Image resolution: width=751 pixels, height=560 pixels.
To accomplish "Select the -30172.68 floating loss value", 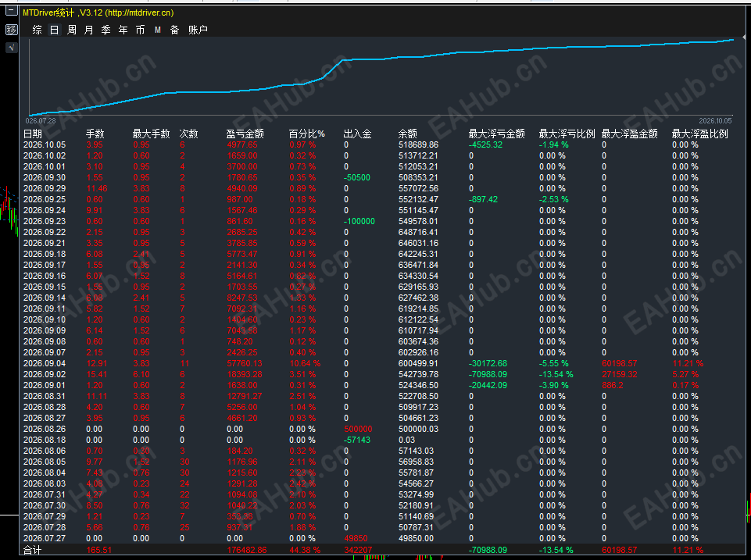I will [x=488, y=364].
